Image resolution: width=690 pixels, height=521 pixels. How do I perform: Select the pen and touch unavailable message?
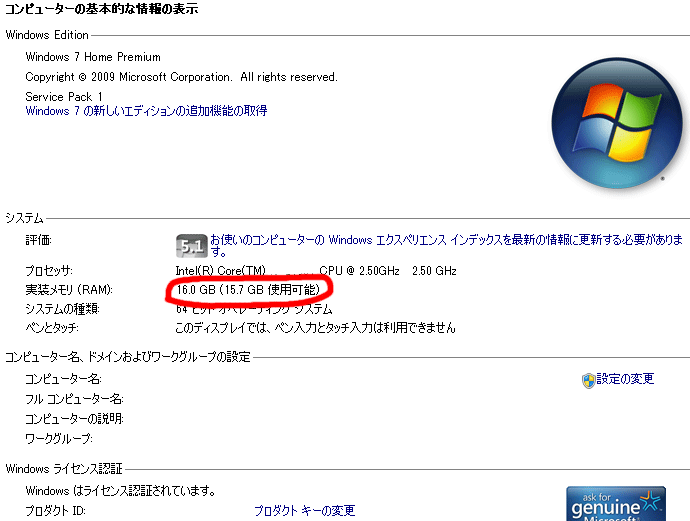pos(315,328)
